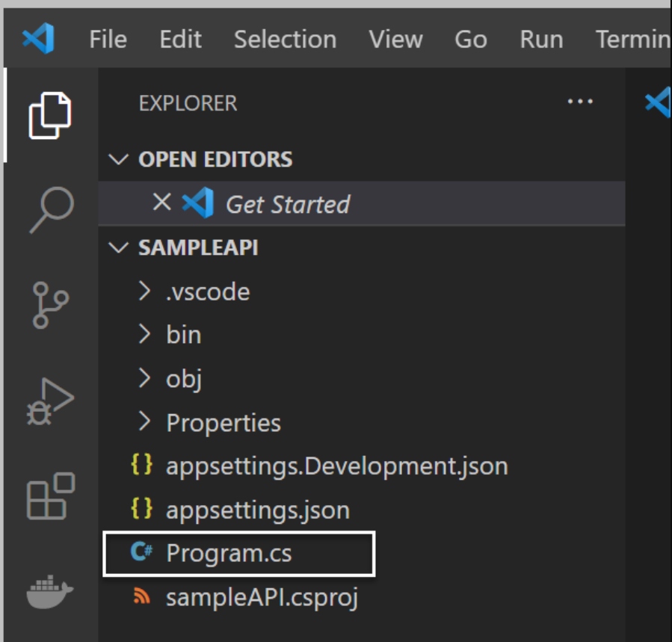Open the Docker view icon
672x642 pixels.
coord(50,591)
